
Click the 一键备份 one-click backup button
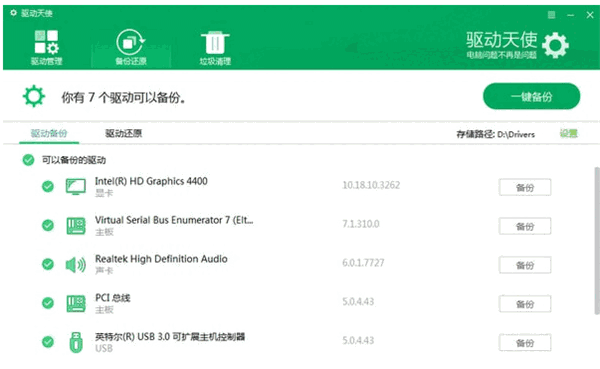click(532, 96)
